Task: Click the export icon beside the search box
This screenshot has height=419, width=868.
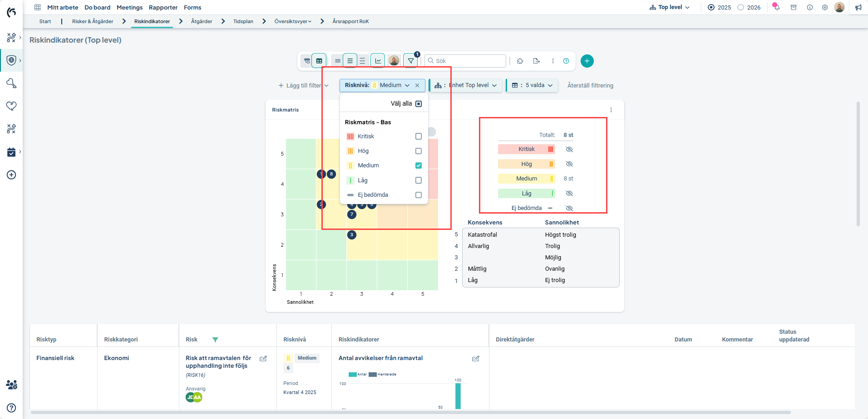Action: [x=537, y=61]
